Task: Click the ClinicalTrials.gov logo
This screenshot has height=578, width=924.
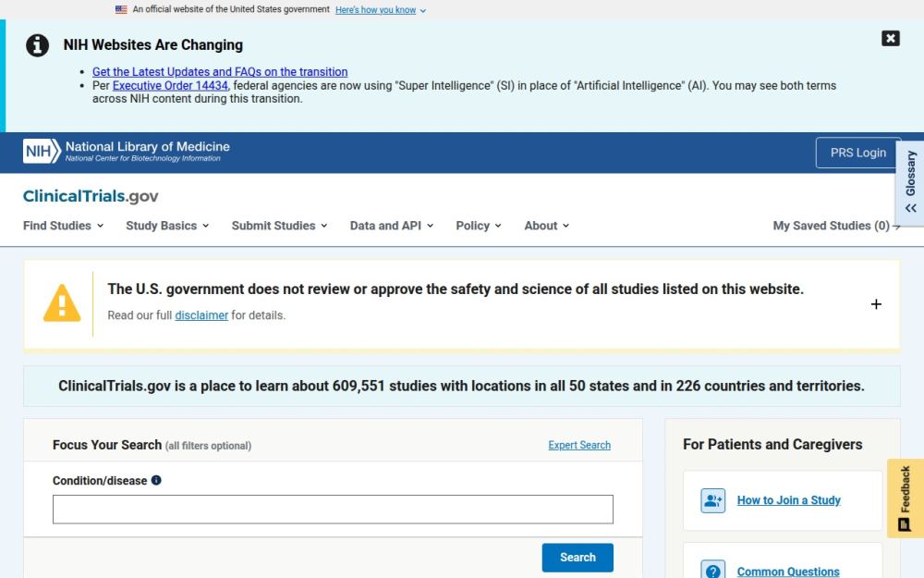Action: [91, 196]
